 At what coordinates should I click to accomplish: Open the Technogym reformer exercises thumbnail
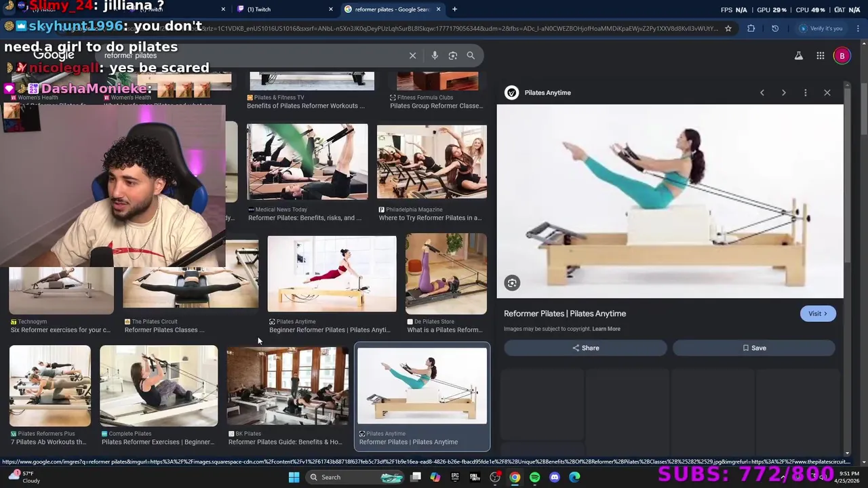pos(61,291)
